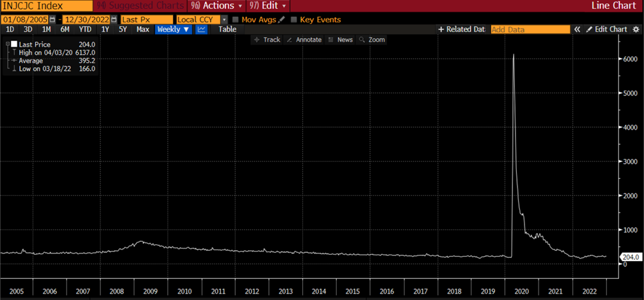Image resolution: width=644 pixels, height=300 pixels.
Task: Click the Add Data input field
Action: click(x=530, y=29)
